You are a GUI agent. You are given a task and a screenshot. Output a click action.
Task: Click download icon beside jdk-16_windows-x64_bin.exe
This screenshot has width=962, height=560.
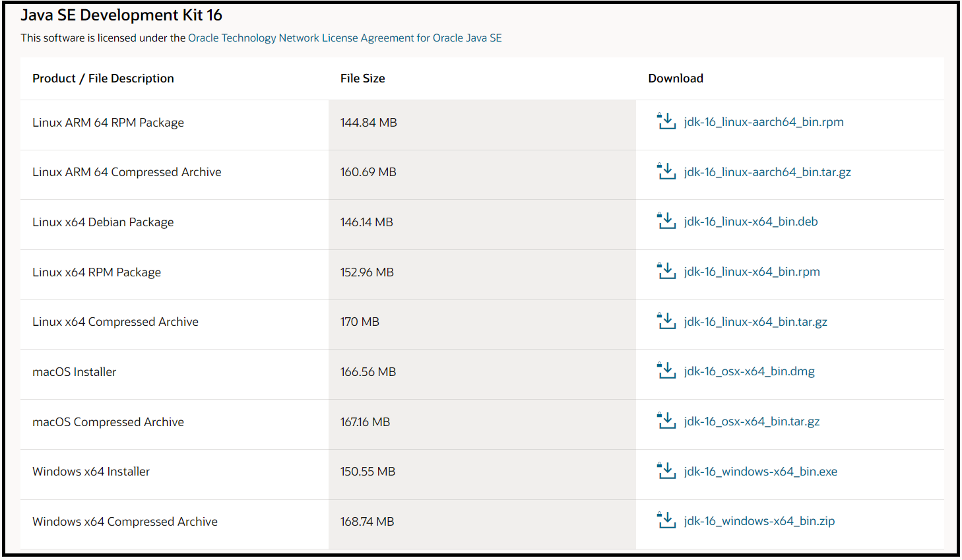click(x=666, y=471)
